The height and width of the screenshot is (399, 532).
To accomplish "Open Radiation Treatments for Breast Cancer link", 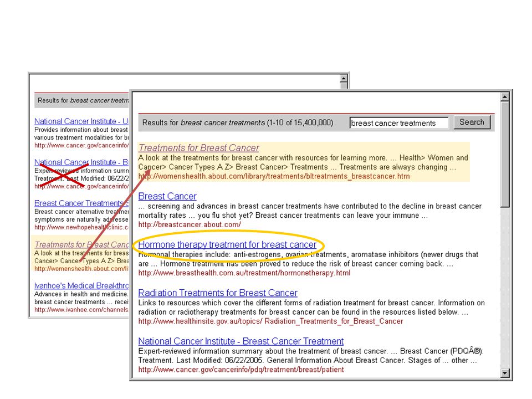I will click(x=218, y=293).
